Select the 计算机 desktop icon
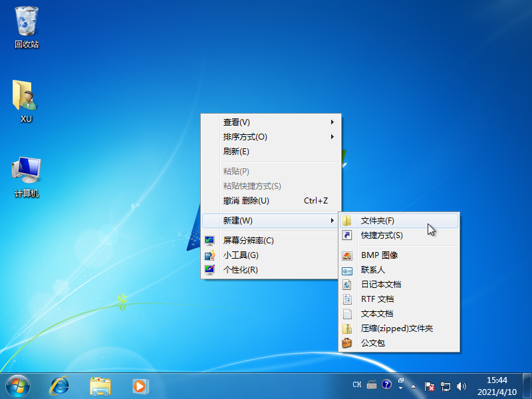532x399 pixels. point(27,176)
